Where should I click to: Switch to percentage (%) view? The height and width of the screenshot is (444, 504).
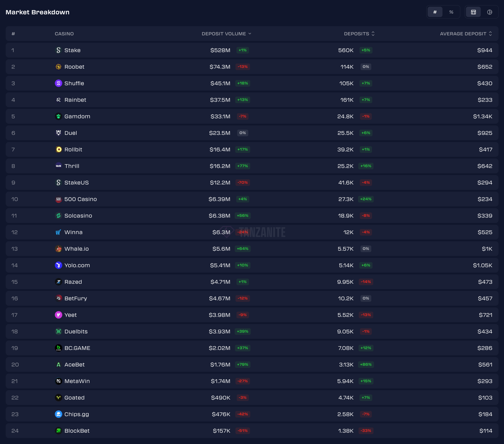451,12
